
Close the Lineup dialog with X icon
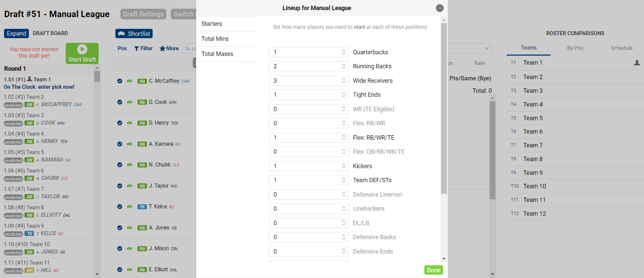(439, 8)
